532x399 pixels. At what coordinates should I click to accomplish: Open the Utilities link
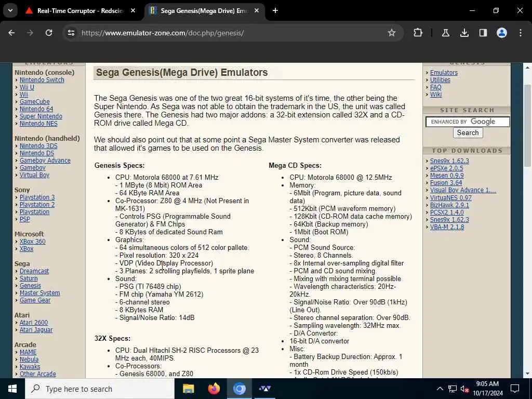tap(440, 79)
